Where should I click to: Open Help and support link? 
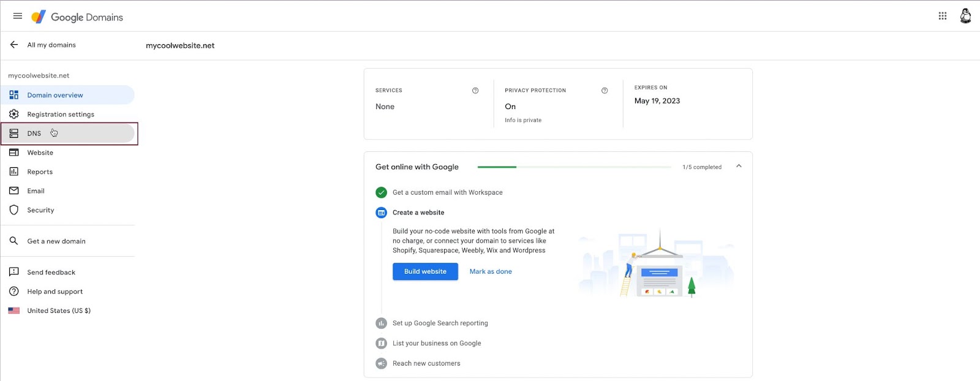tap(68, 291)
